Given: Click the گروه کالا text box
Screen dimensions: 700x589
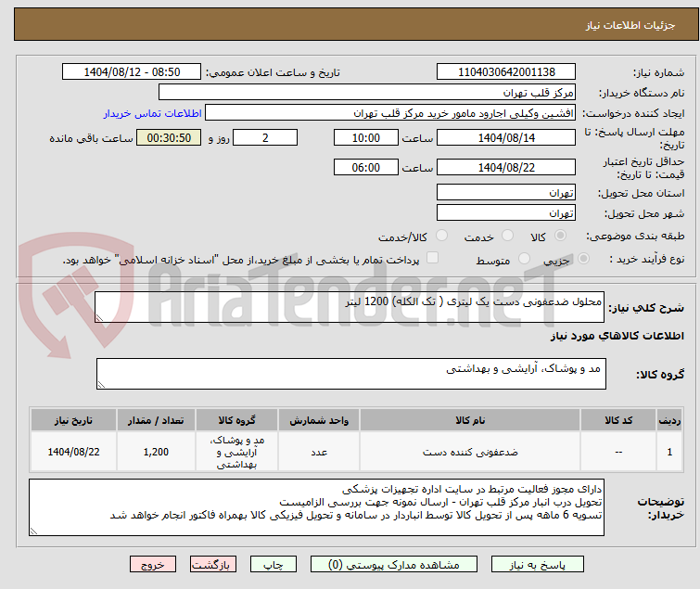Looking at the screenshot, I should [350, 374].
